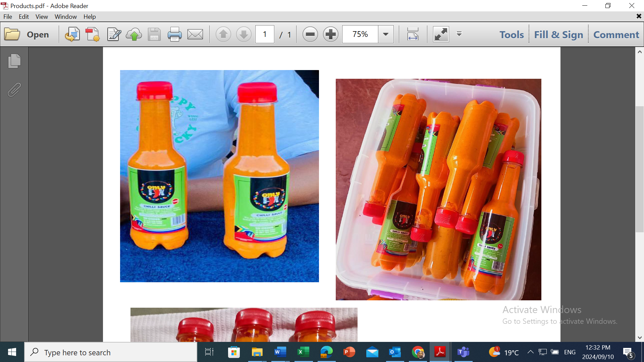Click the Create PDF online icon
This screenshot has width=644, height=362.
(93, 34)
